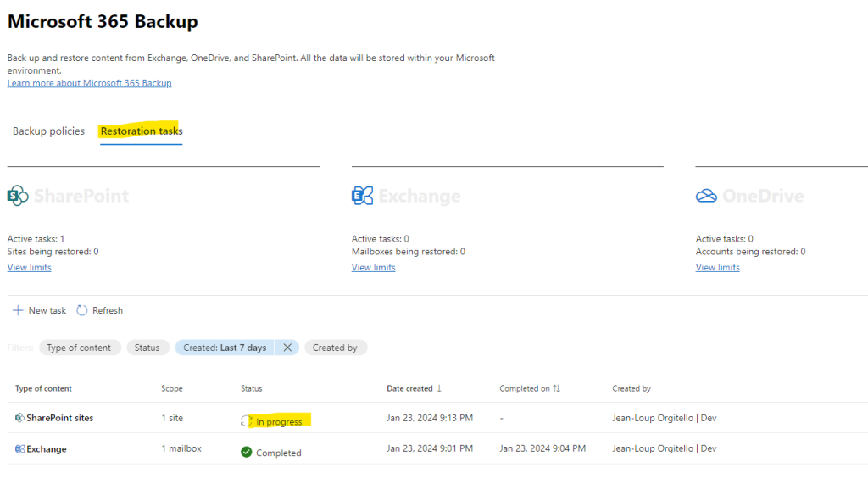Screen dimensions: 868x484
Task: Click Jan 23, 2024 9:01 PM date
Action: point(430,448)
